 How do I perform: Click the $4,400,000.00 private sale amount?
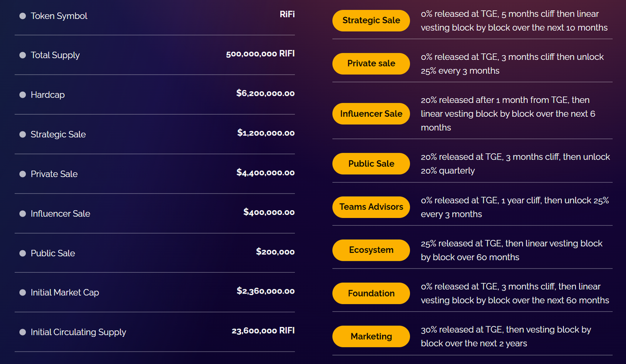tap(265, 173)
